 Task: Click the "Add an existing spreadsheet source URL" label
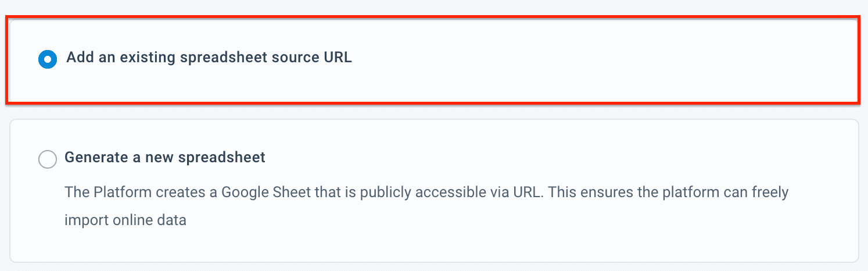(209, 58)
